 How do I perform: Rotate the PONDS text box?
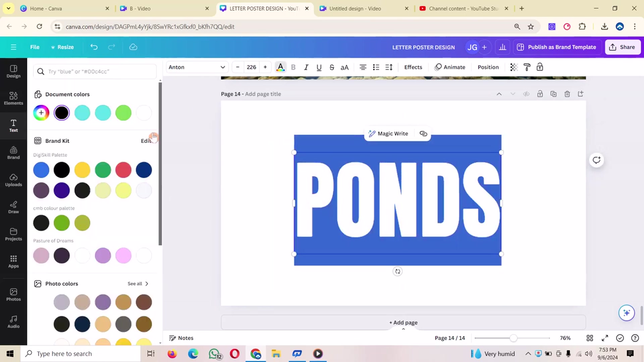point(397,271)
